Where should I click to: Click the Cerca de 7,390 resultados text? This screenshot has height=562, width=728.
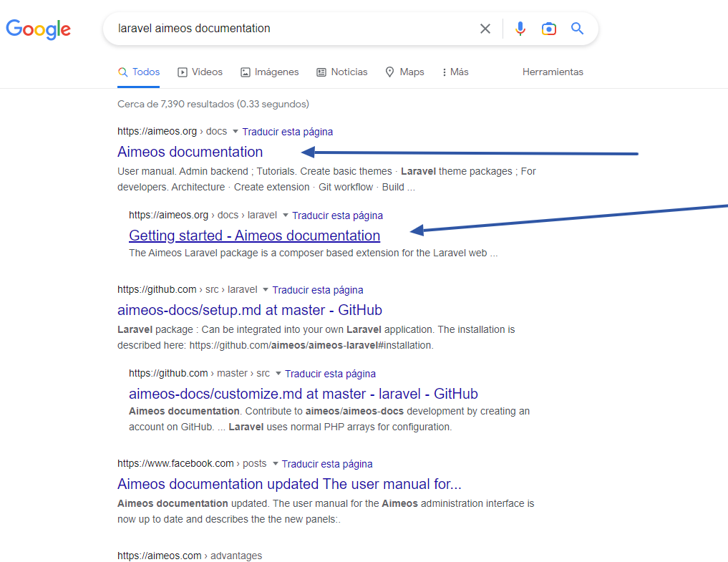[213, 104]
